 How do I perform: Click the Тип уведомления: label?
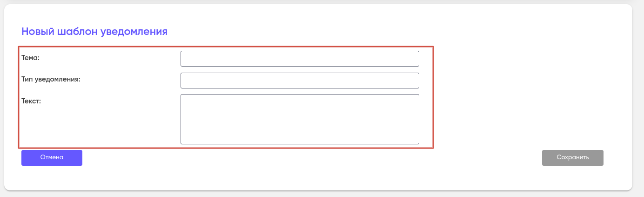click(x=51, y=79)
